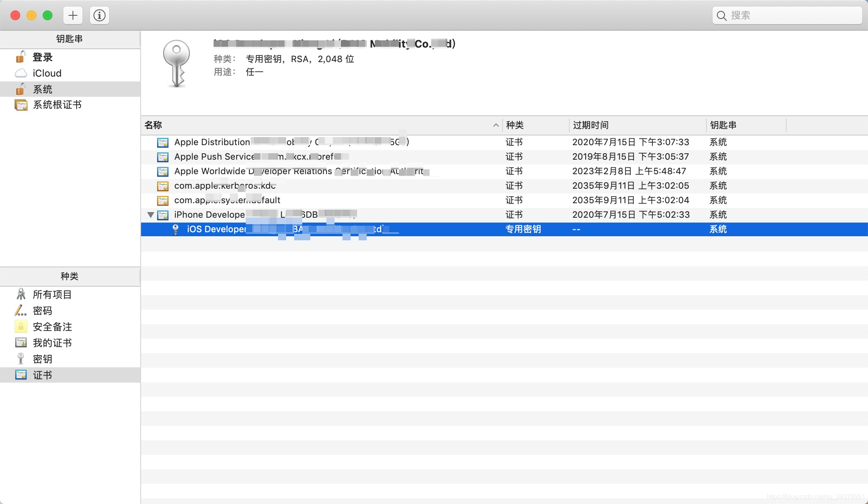Viewport: 868px width, 504px height.
Task: Click the red close window button
Action: coord(15,15)
